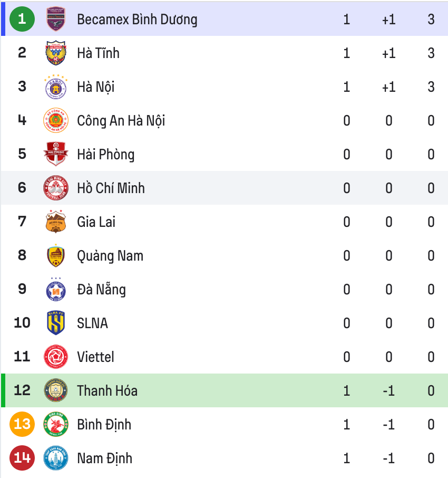The image size is (448, 478).
Task: Open the Hà Nội club badge
Action: click(x=56, y=87)
